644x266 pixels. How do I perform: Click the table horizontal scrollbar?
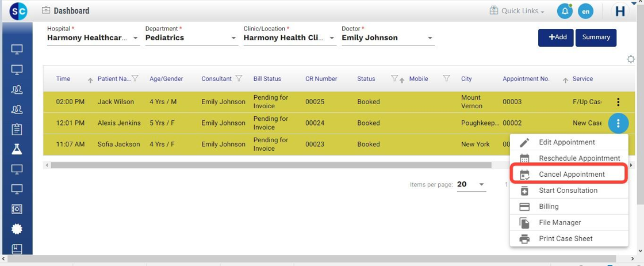(270, 165)
